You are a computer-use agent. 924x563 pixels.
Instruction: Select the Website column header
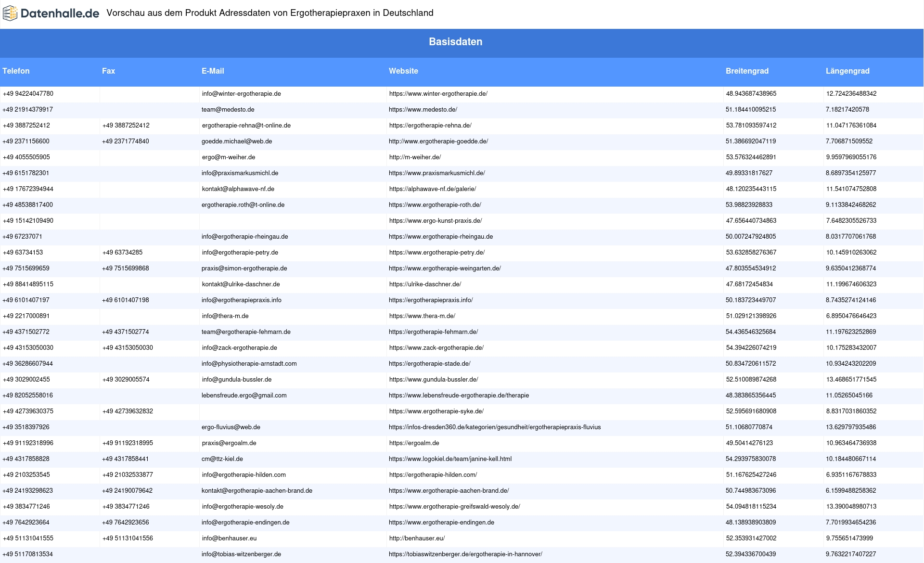click(x=403, y=71)
